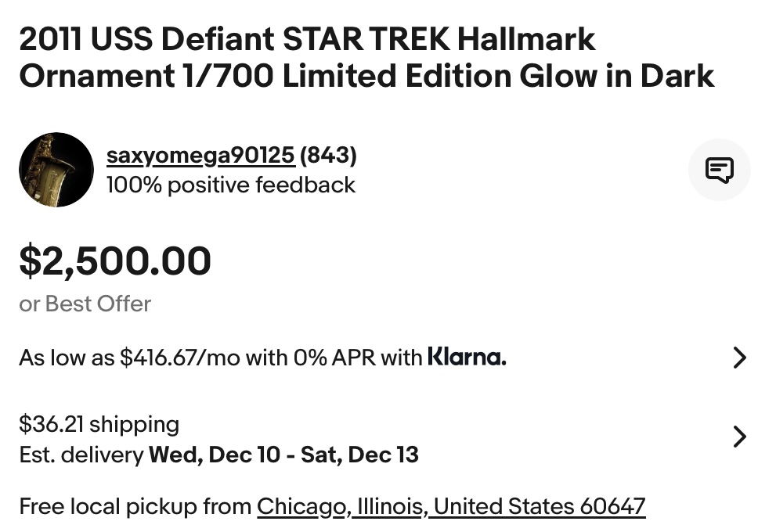Click the USS Defiant listing title
This screenshot has height=532, width=776.
coord(366,57)
